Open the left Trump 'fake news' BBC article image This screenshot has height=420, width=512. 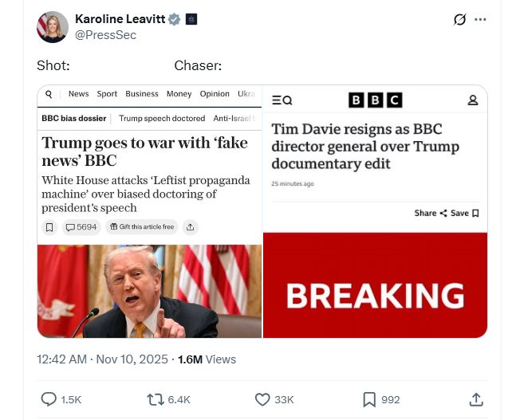[150, 211]
